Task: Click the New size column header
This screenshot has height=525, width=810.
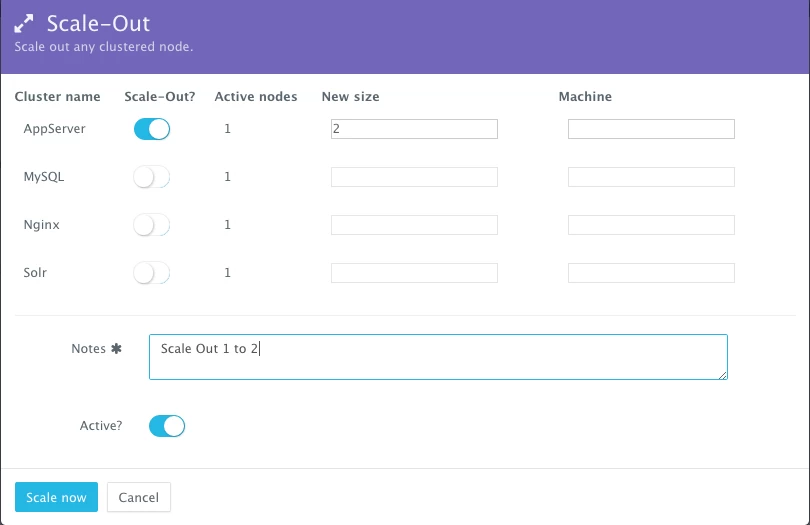Action: pyautogui.click(x=350, y=97)
